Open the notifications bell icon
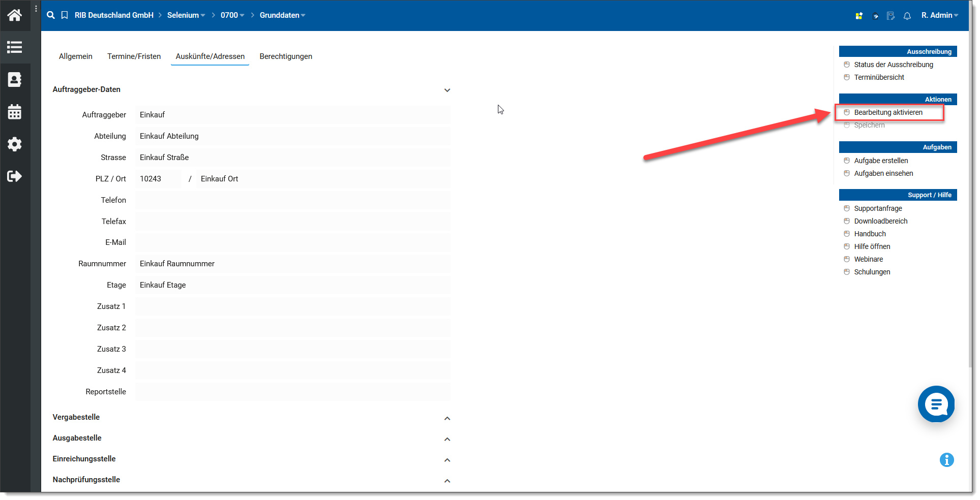Viewport: 980px width, 500px height. coord(907,16)
